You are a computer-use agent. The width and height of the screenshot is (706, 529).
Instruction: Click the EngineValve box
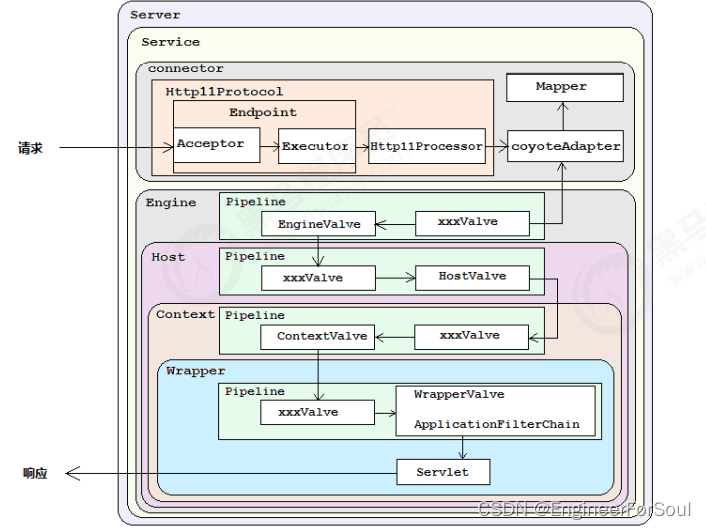318,224
